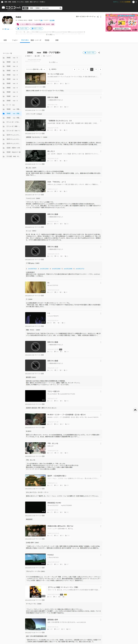Open the 実績 tab

tap(57, 40)
